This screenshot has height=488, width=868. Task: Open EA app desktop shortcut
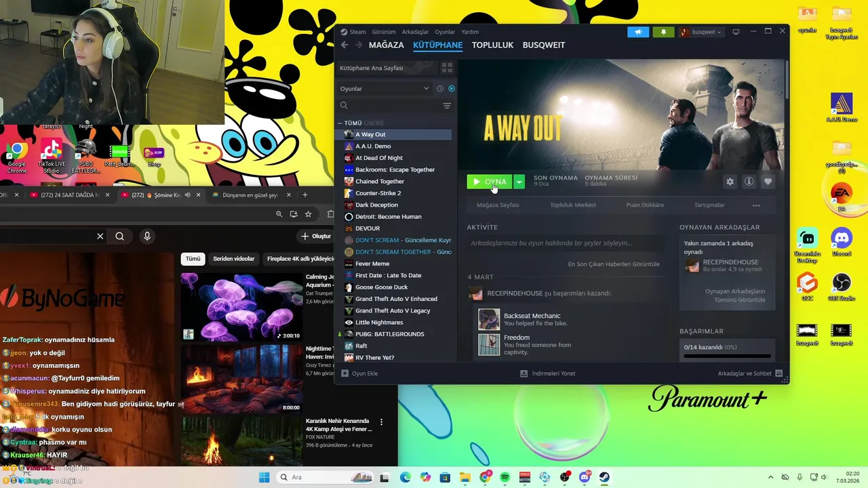[x=841, y=198]
